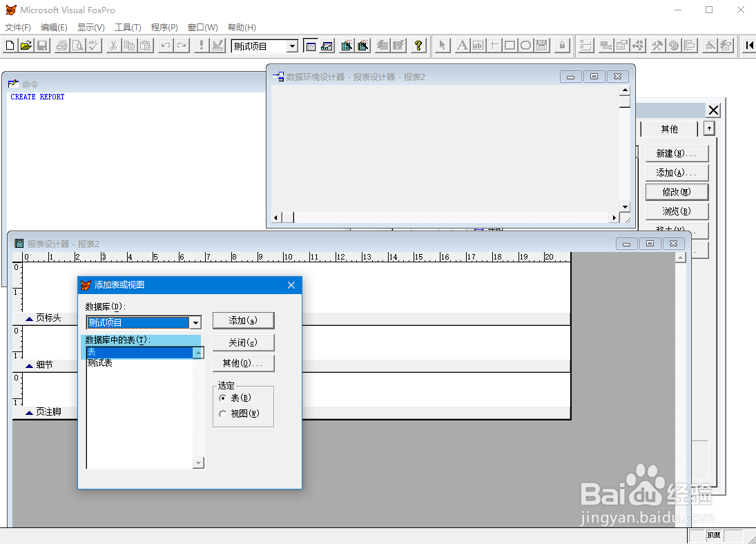Click the Redo arrow icon
Image resolution: width=756 pixels, height=544 pixels.
pos(182,46)
